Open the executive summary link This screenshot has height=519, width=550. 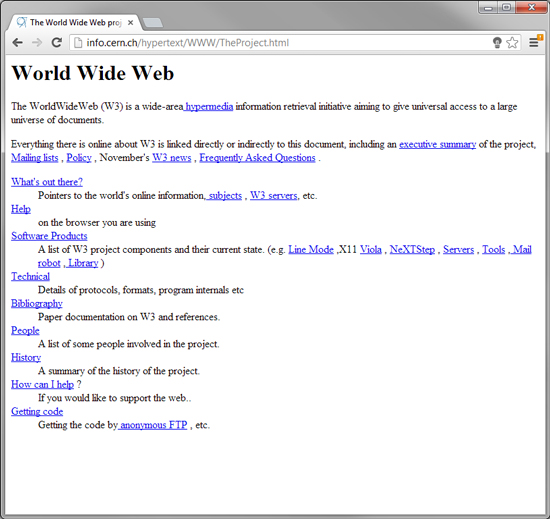point(437,144)
